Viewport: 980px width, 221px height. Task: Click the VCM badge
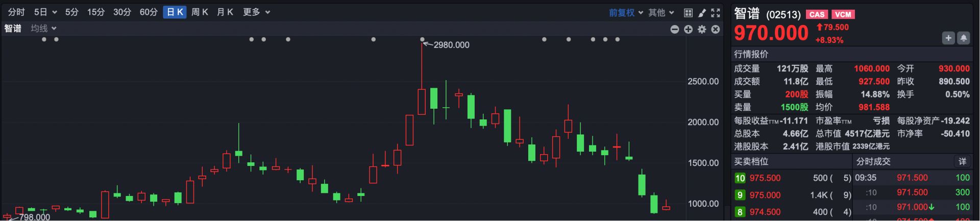click(843, 15)
